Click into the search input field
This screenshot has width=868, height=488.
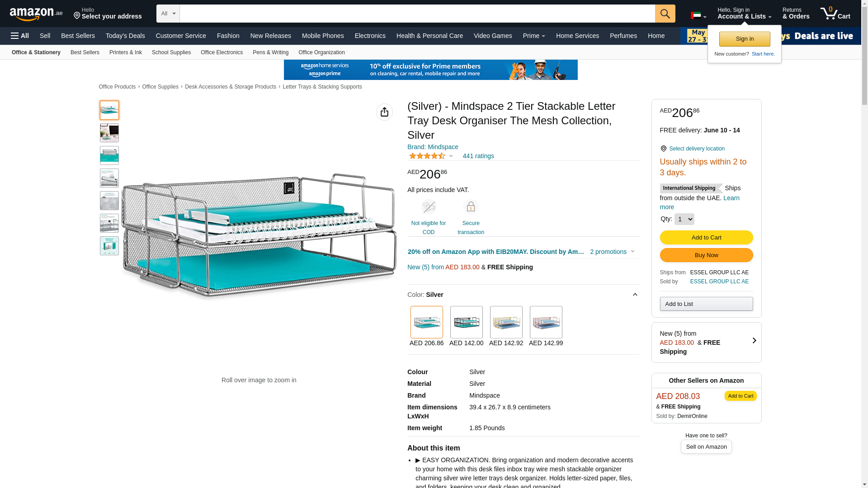pyautogui.click(x=417, y=14)
